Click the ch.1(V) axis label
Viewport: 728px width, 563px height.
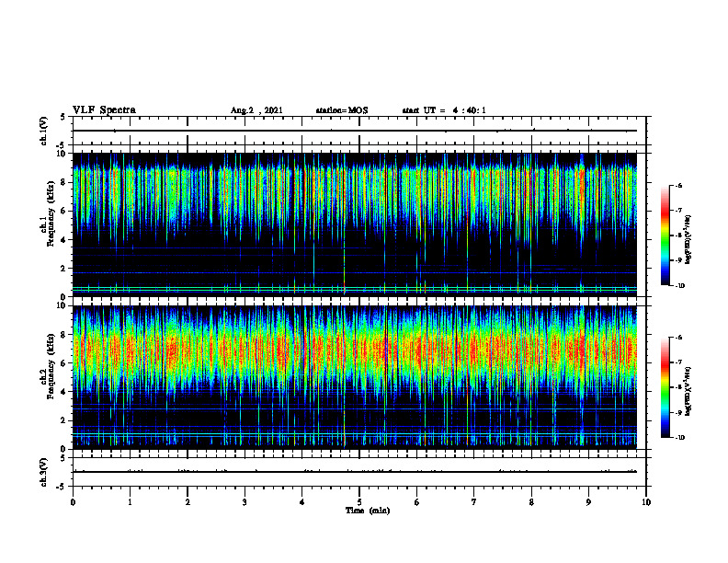[43, 131]
